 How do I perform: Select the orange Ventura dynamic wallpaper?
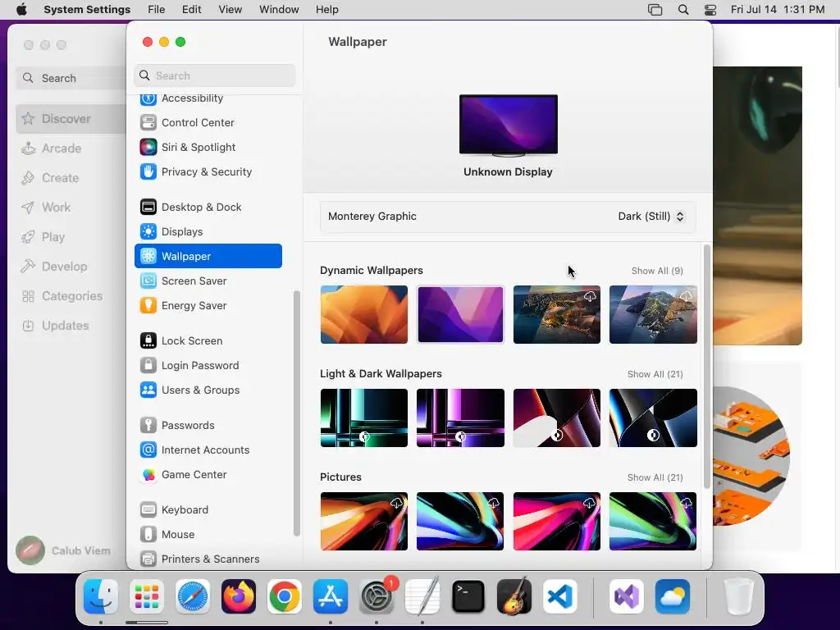(363, 314)
